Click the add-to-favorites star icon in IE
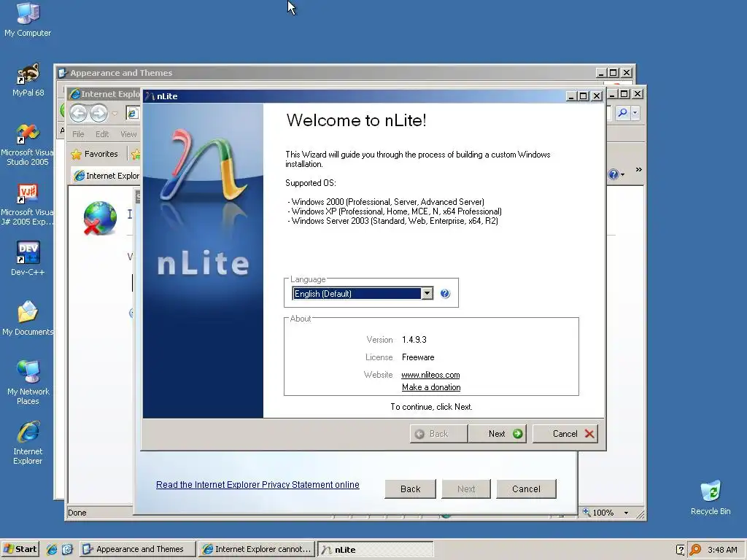This screenshot has height=560, width=747. tap(135, 154)
